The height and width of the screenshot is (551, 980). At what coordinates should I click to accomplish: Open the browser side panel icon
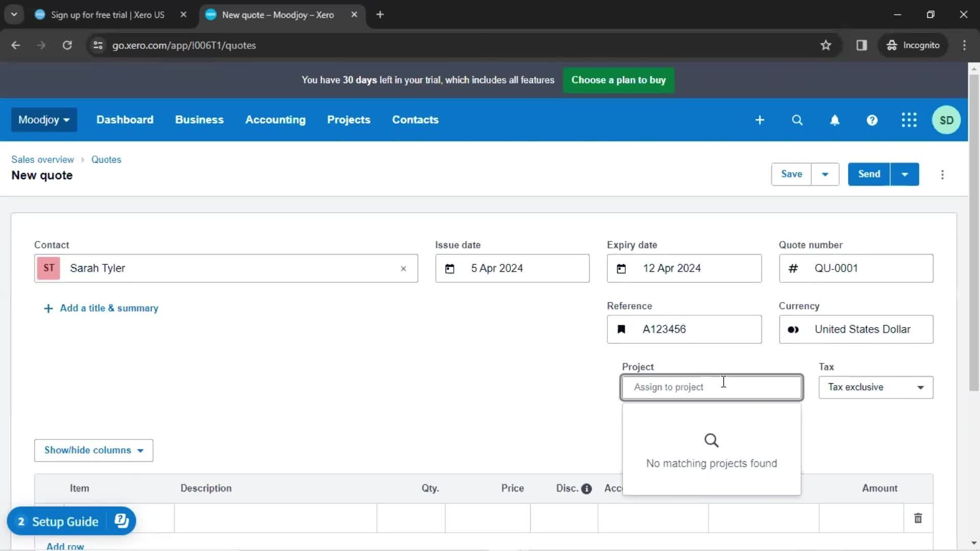click(x=862, y=45)
